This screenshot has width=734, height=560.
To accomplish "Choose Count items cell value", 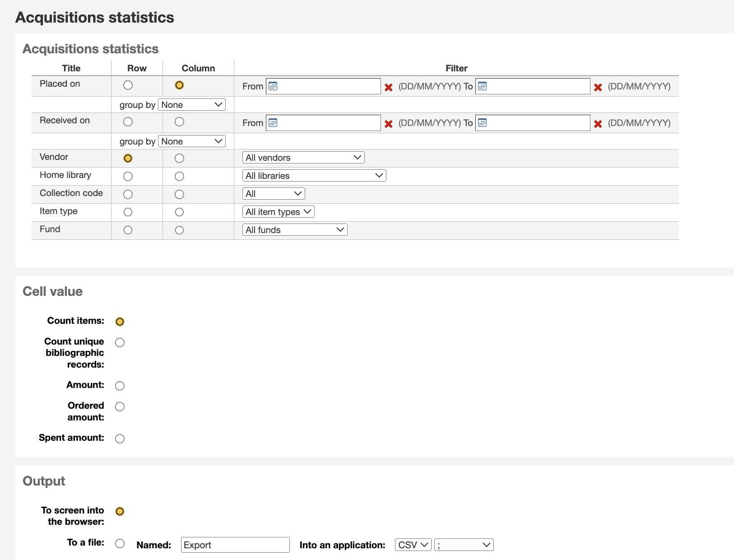I will (x=120, y=322).
